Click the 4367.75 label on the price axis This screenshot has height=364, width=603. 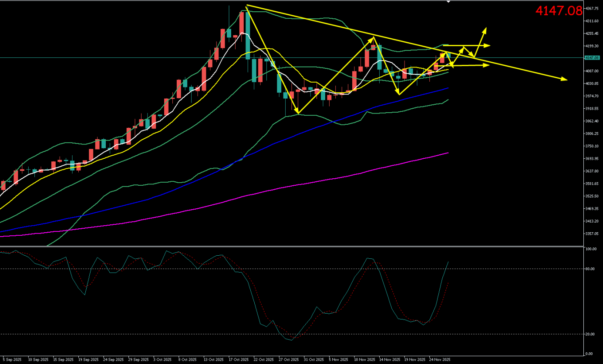point(592,9)
